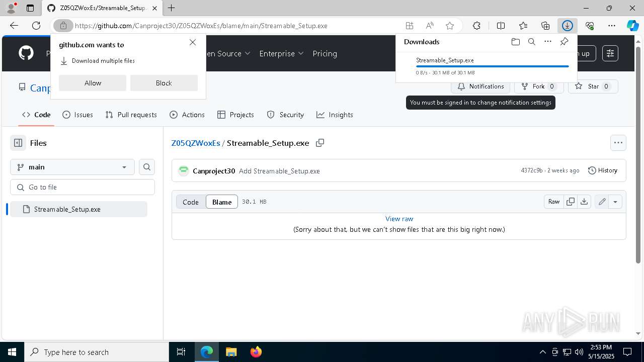
Task: Open Copilot sidebar icon
Action: 633,26
